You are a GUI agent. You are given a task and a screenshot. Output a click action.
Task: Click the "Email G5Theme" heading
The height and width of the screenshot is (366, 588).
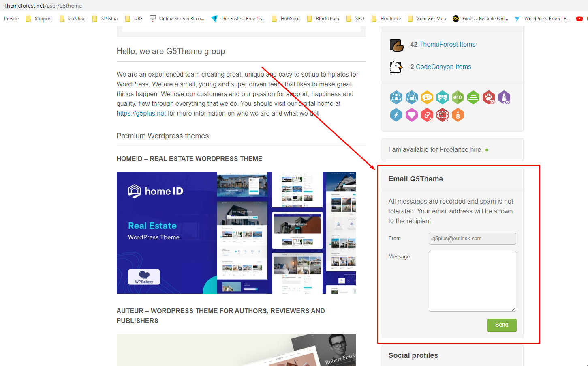[x=416, y=179]
